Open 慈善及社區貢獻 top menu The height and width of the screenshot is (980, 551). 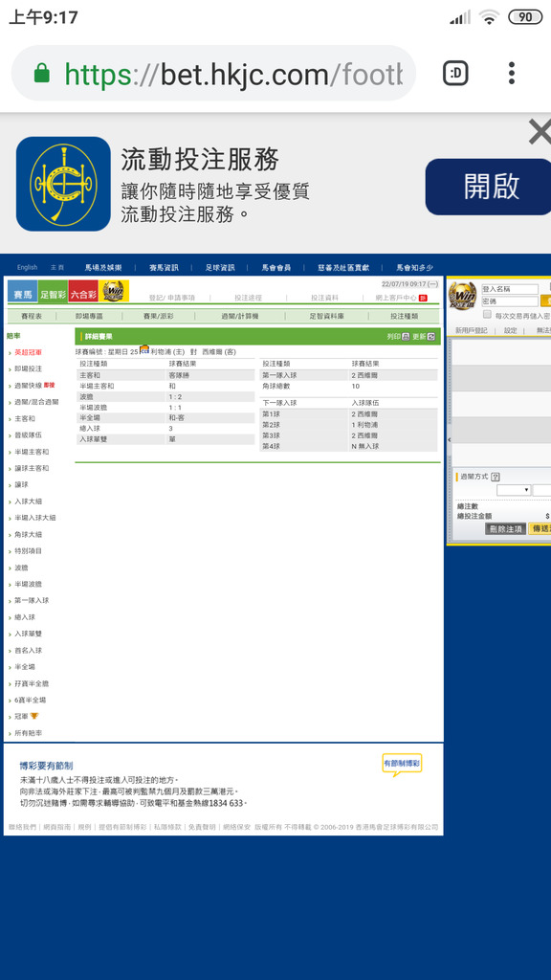pyautogui.click(x=343, y=268)
